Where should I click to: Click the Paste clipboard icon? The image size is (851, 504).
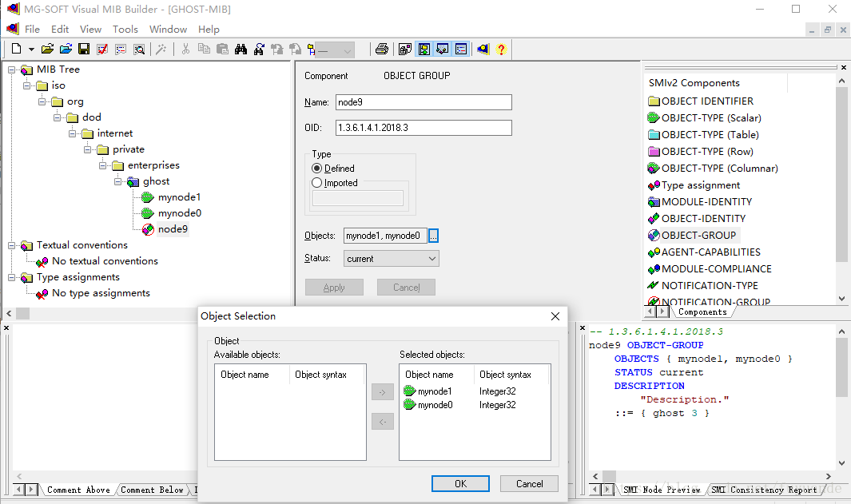tap(222, 50)
